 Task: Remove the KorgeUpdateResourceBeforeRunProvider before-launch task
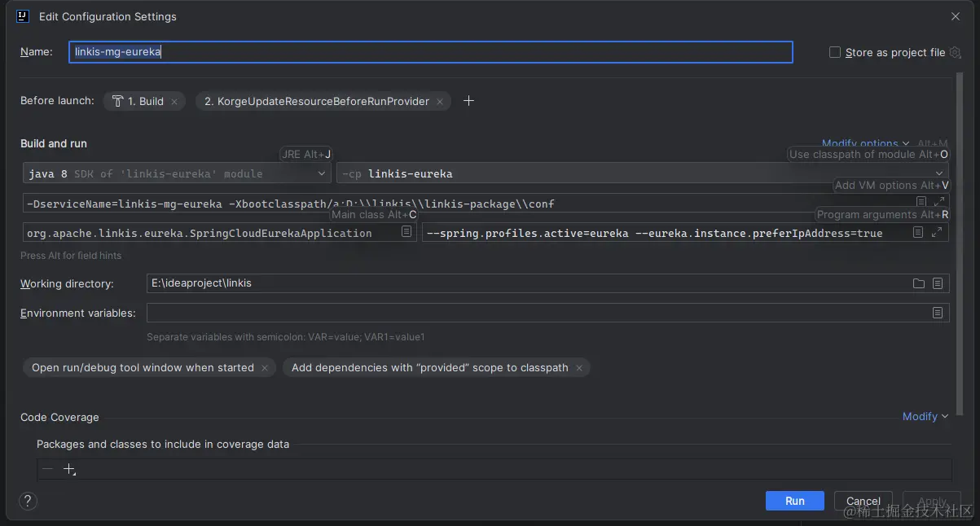pos(440,102)
